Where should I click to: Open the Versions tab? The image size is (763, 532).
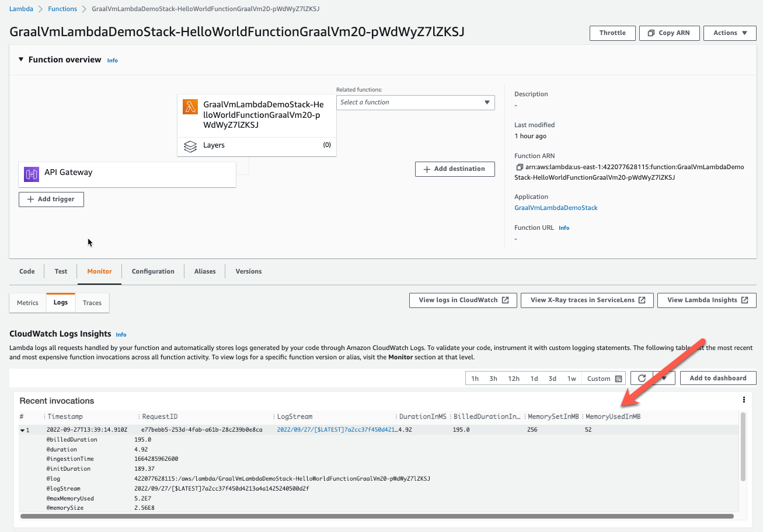249,271
